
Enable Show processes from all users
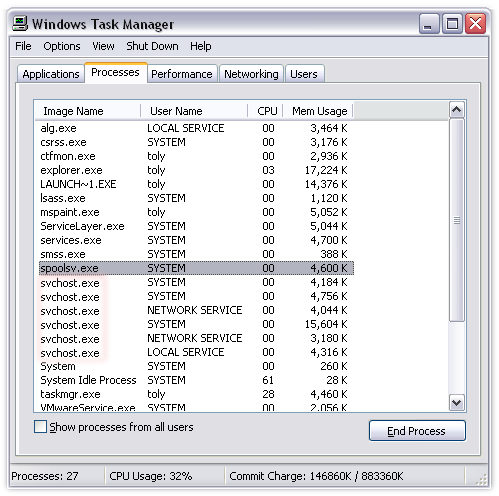pos(40,427)
